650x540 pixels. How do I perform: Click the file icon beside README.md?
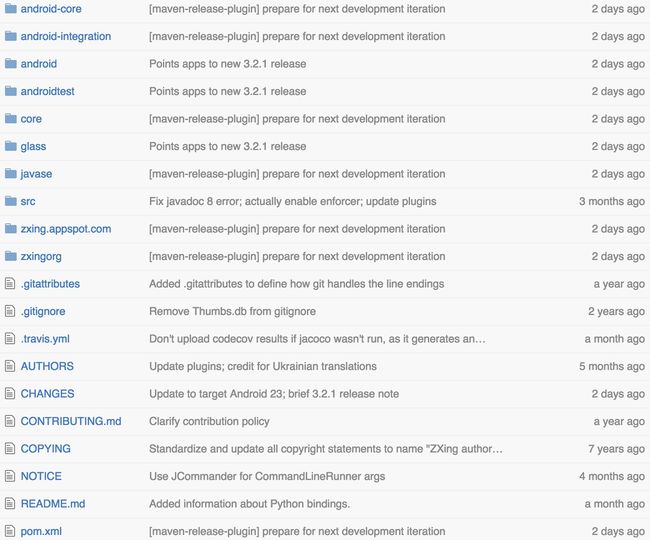click(10, 504)
